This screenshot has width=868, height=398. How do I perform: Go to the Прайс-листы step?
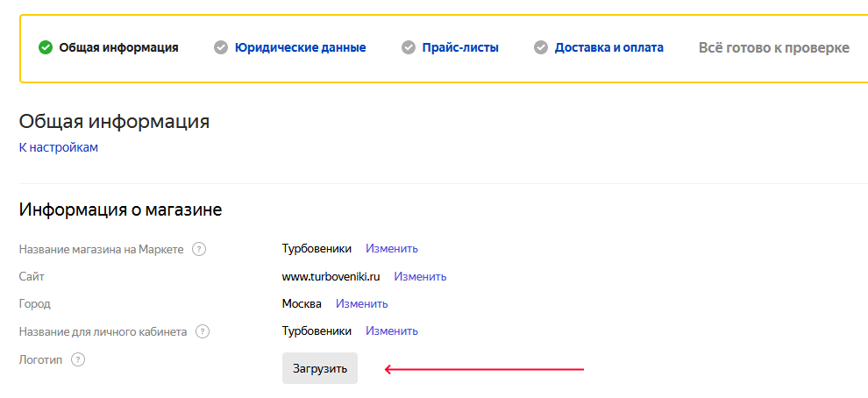tap(460, 47)
